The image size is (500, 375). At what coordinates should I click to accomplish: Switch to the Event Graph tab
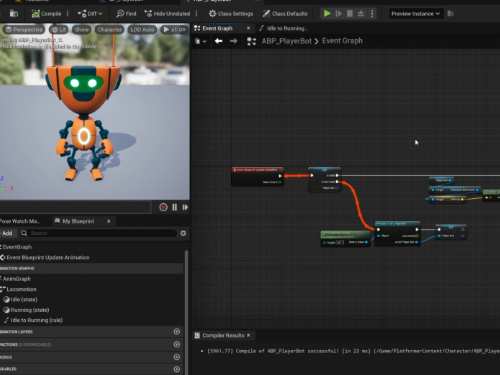point(217,28)
